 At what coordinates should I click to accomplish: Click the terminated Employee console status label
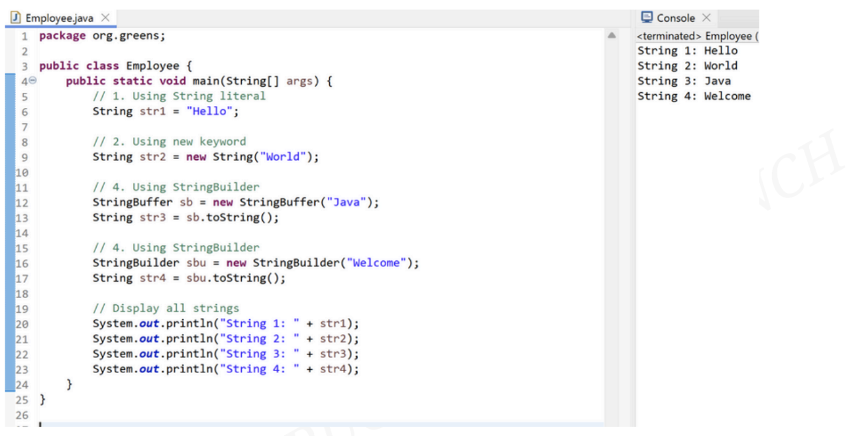(x=696, y=36)
